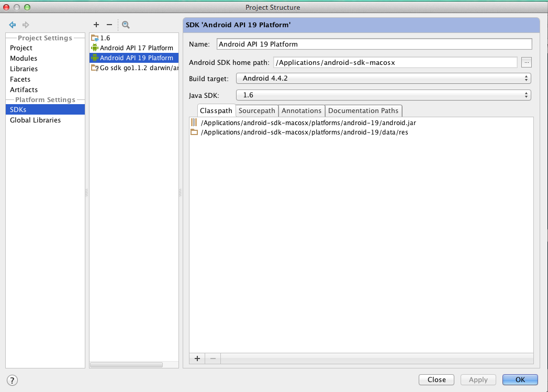This screenshot has width=548, height=392.
Task: Add a new SDK with the plus icon
Action: [96, 25]
